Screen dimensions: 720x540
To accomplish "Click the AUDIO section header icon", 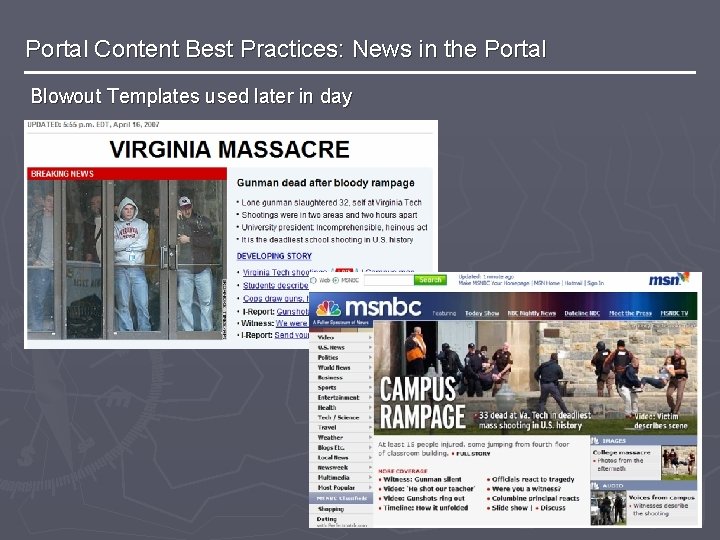I will point(596,485).
